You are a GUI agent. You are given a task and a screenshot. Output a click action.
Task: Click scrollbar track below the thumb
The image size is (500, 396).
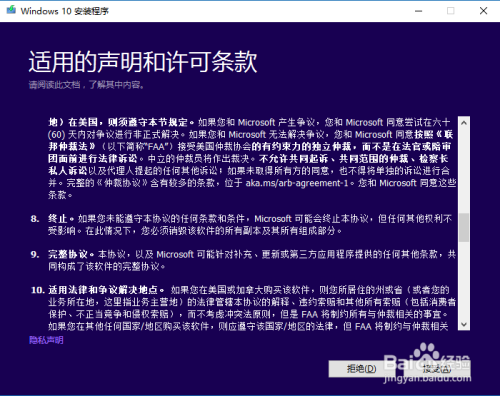coord(464,280)
